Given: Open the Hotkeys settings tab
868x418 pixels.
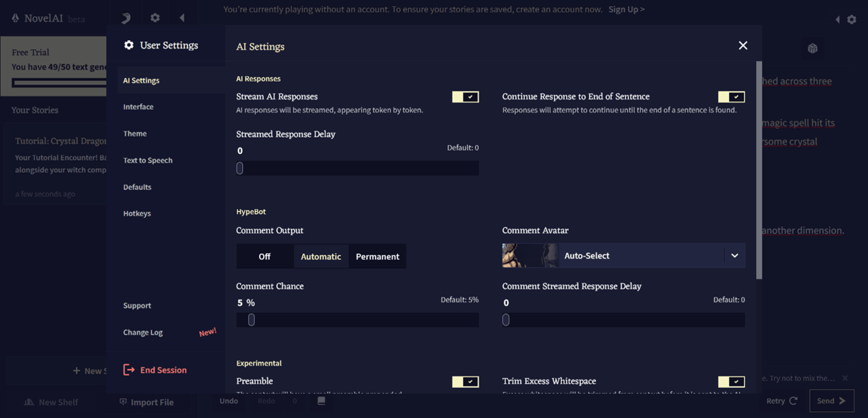Looking at the screenshot, I should point(137,213).
